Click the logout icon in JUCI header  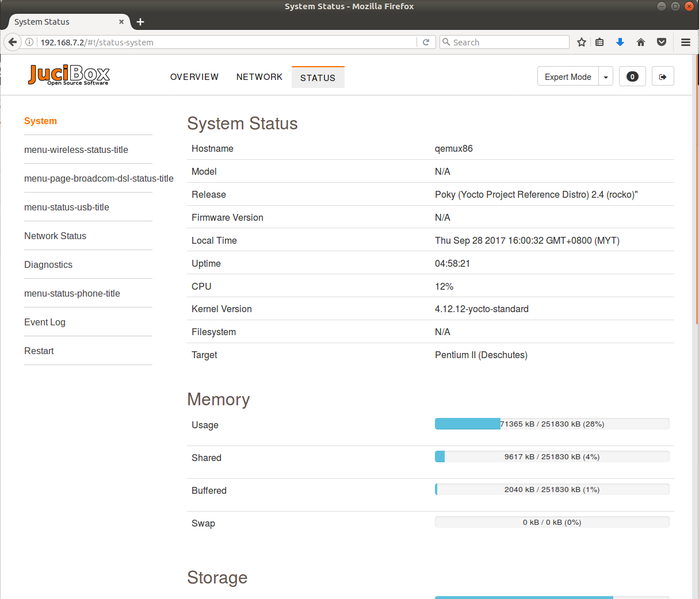click(663, 77)
